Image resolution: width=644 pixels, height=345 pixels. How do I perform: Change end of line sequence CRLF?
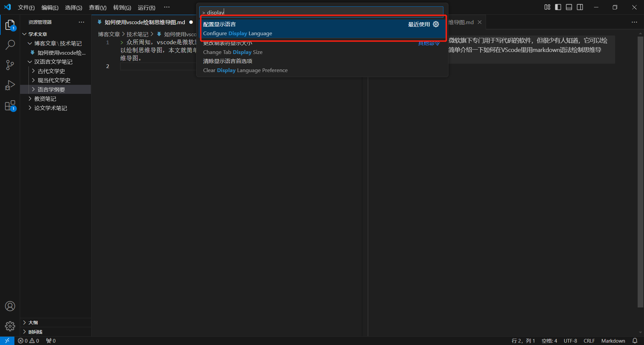pyautogui.click(x=589, y=341)
